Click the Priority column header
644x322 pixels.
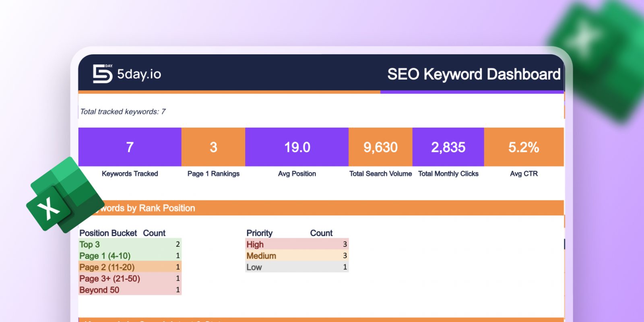pos(260,233)
